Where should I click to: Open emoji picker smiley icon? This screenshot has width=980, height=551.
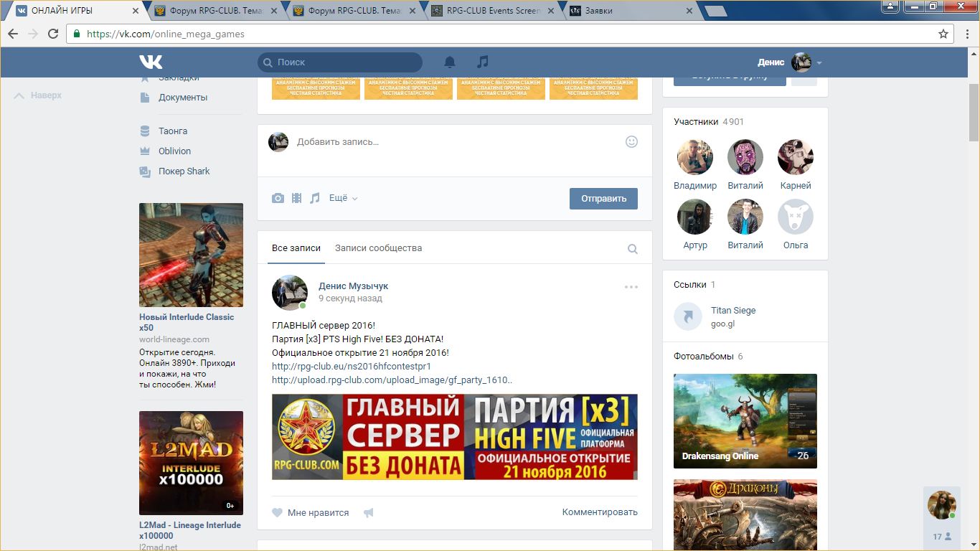pyautogui.click(x=631, y=142)
